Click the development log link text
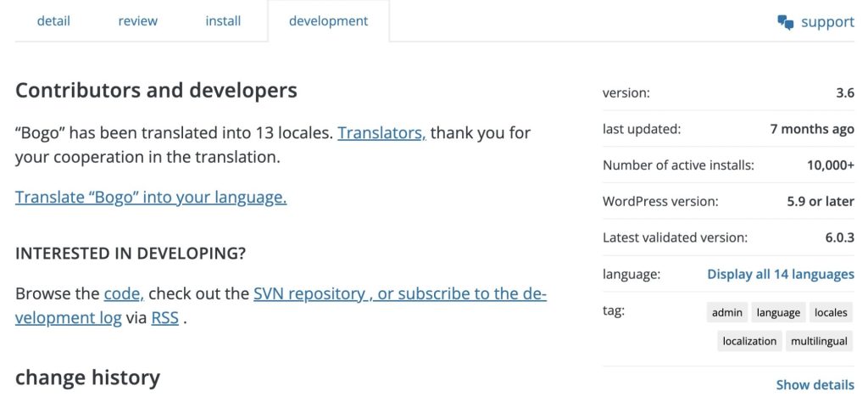This screenshot has width=868, height=402. 68,318
